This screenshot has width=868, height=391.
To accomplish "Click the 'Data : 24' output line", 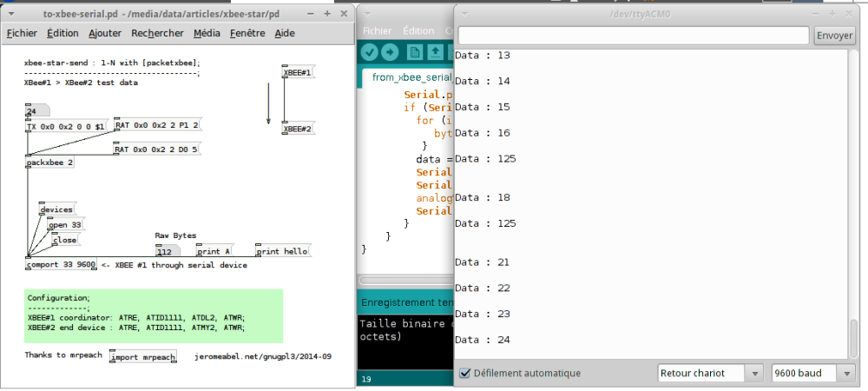I will [x=482, y=340].
